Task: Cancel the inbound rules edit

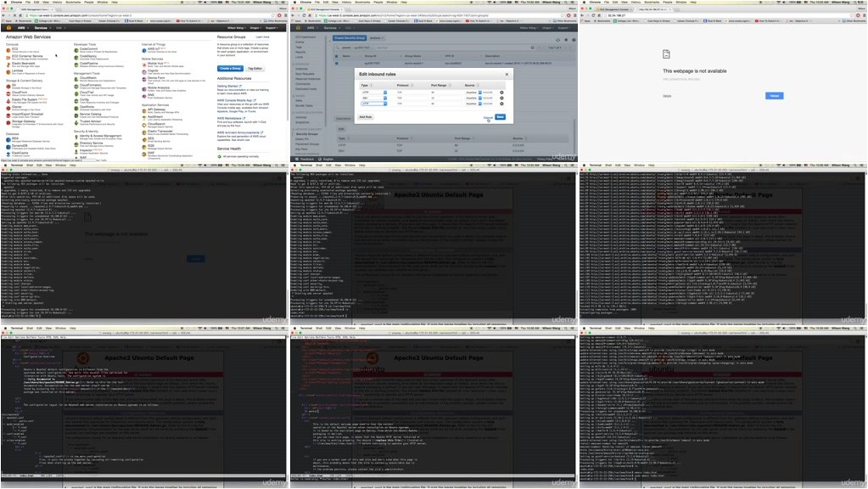Action: click(x=488, y=117)
